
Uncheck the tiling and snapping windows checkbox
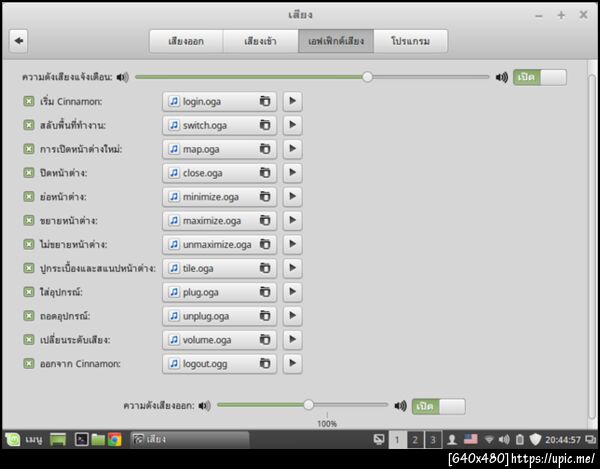click(29, 268)
